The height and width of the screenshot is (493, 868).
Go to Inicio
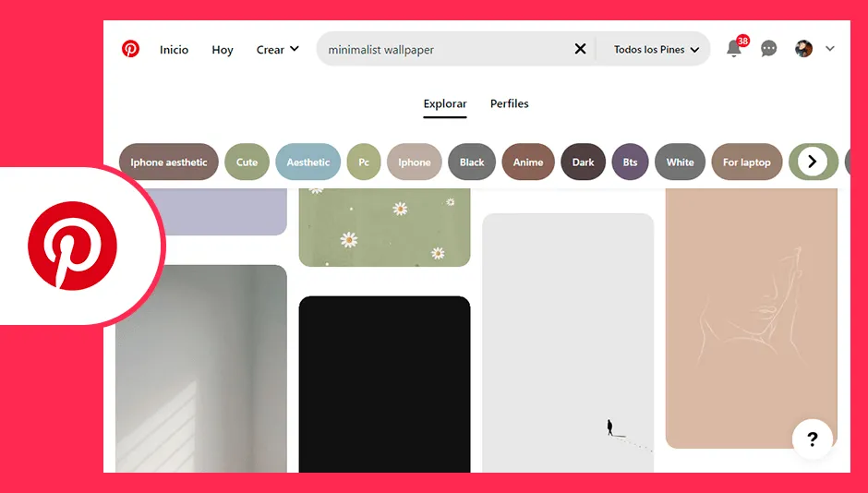pyautogui.click(x=174, y=50)
